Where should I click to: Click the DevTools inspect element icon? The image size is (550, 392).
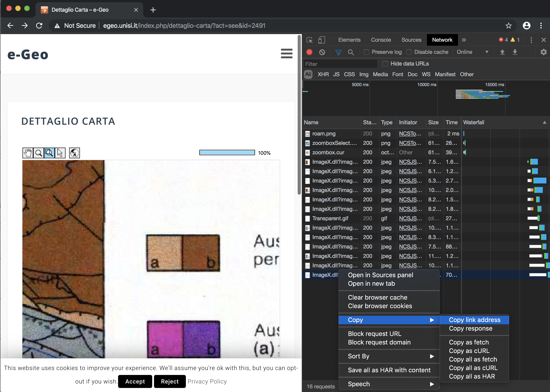coord(310,40)
